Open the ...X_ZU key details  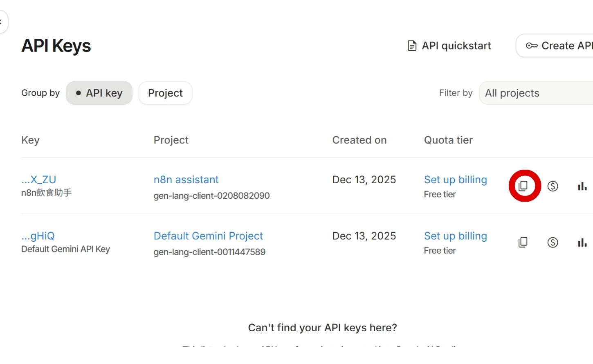tap(39, 180)
